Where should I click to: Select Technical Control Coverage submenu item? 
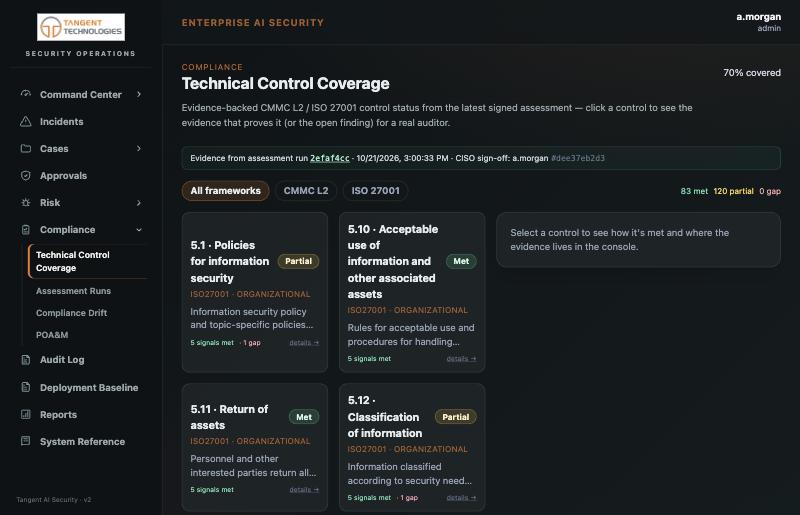point(88,261)
